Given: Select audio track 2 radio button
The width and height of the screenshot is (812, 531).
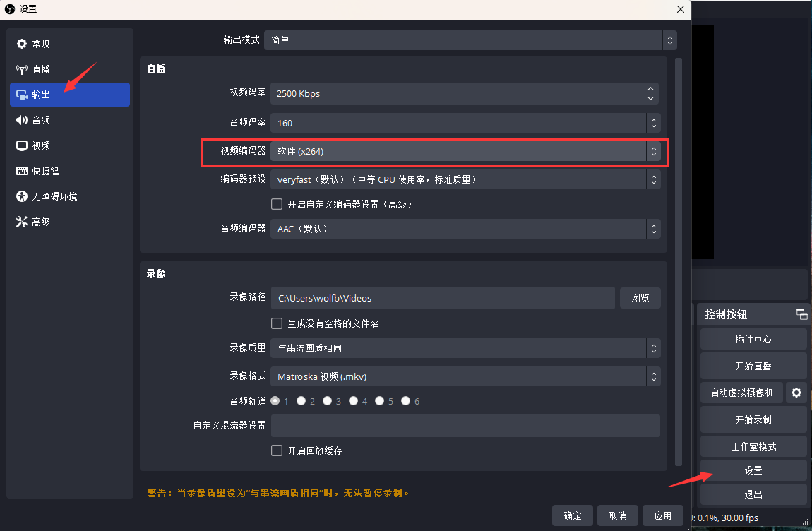Looking at the screenshot, I should [x=301, y=401].
